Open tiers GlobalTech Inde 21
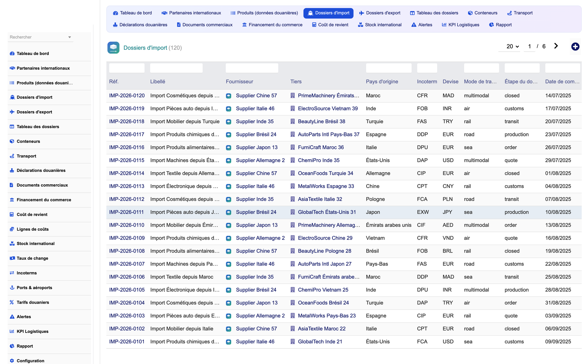 click(320, 342)
